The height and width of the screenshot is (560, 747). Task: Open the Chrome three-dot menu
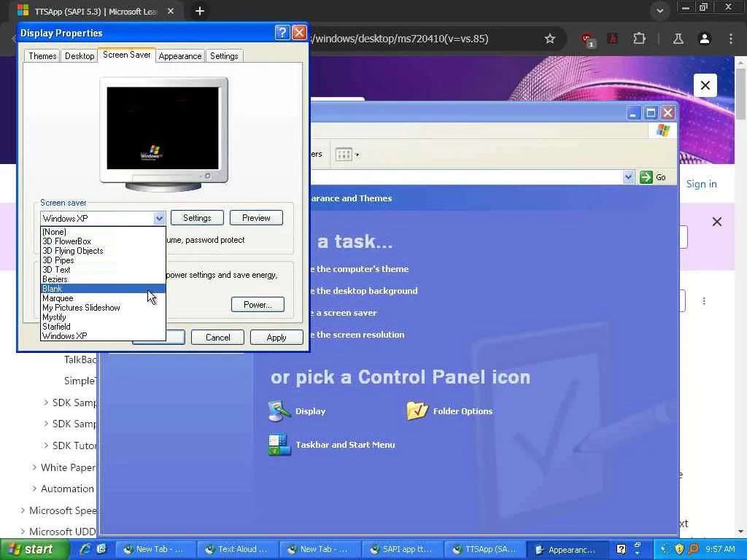coord(731,39)
